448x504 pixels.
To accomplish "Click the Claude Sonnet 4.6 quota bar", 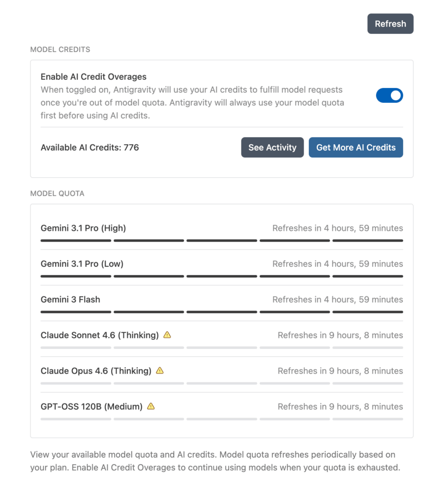I will 221,347.
